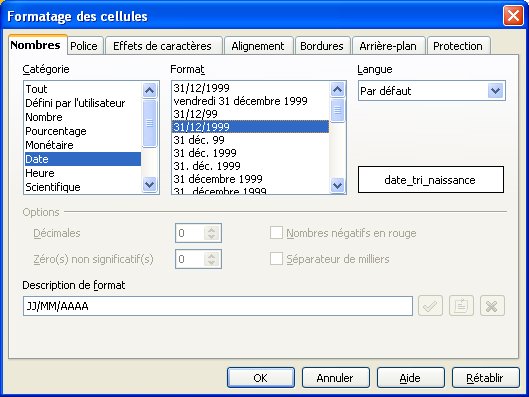Screen dimensions: 529x397
Task: Select Tout in Catégorie list
Action: (x=83, y=89)
